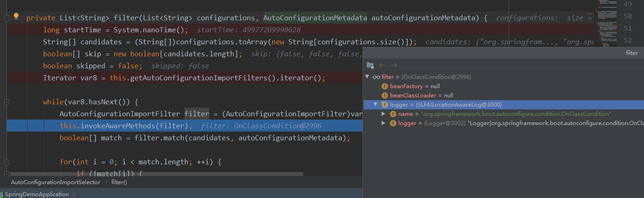Click the yellow lightbulb intention icon
The image size is (644, 198).
(16, 17)
